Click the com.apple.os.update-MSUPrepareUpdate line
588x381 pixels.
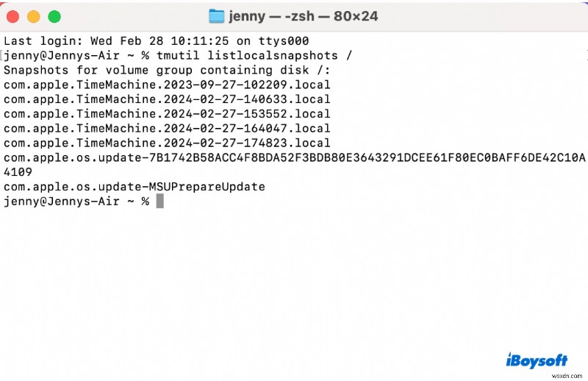point(135,187)
